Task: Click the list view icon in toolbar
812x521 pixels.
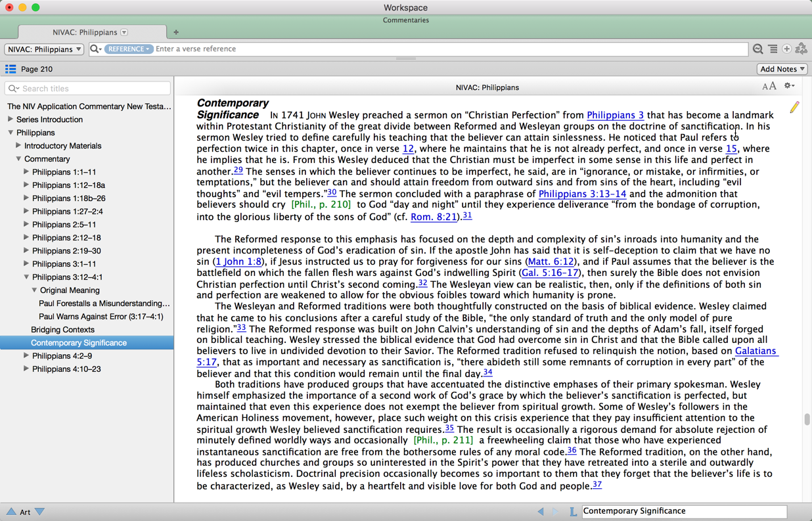Action: coord(773,49)
